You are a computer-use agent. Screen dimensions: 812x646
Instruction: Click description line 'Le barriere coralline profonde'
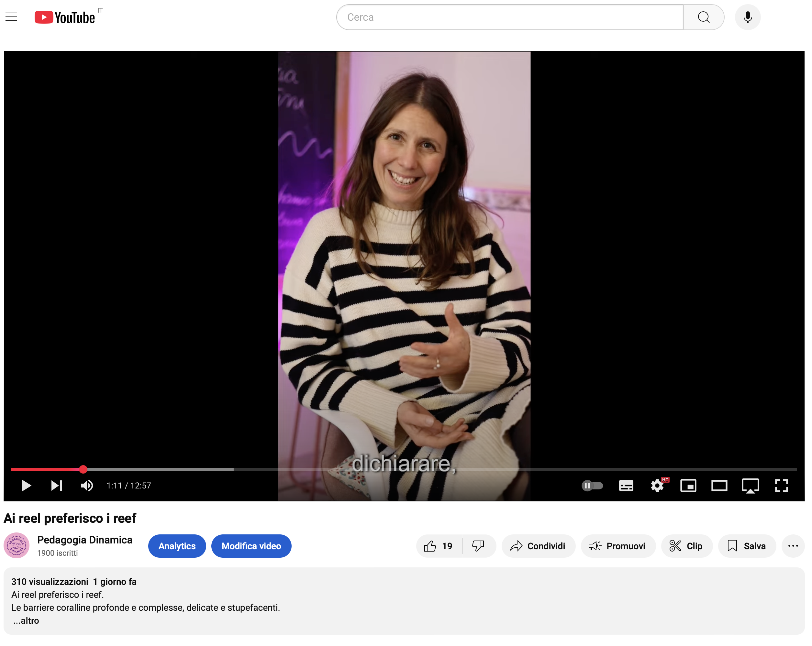point(146,608)
